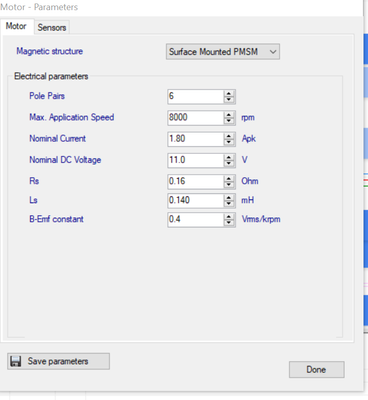Increase Max. Application Speed with up arrow
Image resolution: width=368 pixels, height=400 pixels.
click(229, 115)
